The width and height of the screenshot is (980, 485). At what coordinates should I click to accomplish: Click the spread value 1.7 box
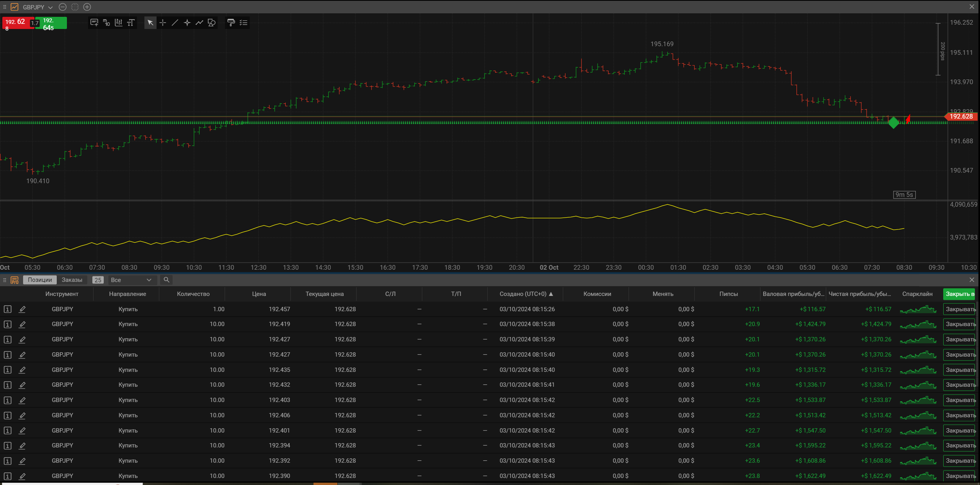pos(35,23)
